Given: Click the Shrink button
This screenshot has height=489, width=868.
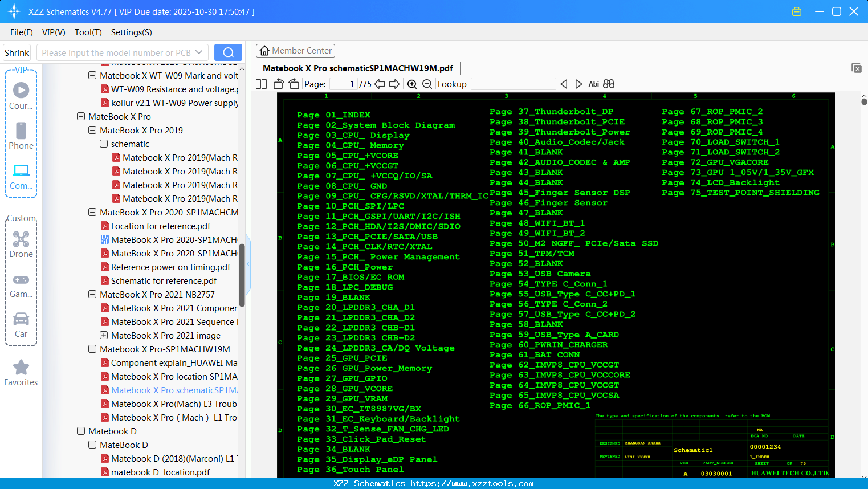Looking at the screenshot, I should pos(17,52).
